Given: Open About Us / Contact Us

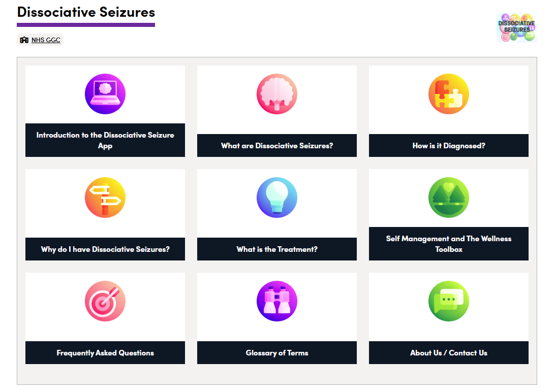Looking at the screenshot, I should [x=449, y=353].
